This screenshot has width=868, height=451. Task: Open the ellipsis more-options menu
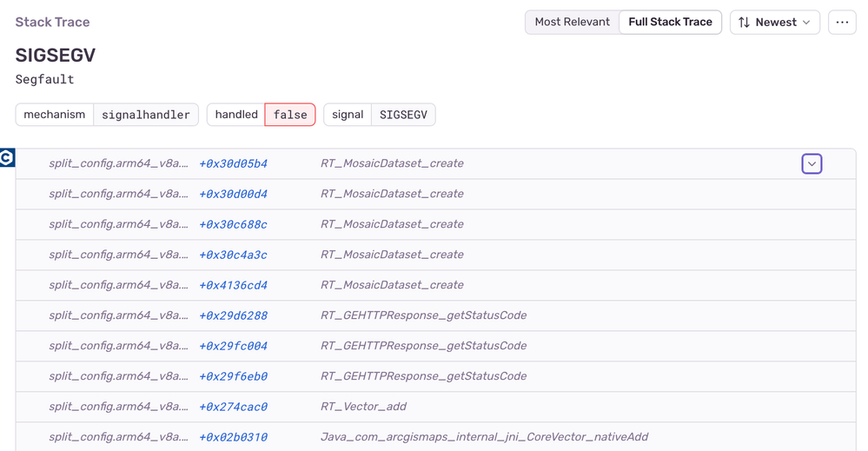pyautogui.click(x=842, y=23)
